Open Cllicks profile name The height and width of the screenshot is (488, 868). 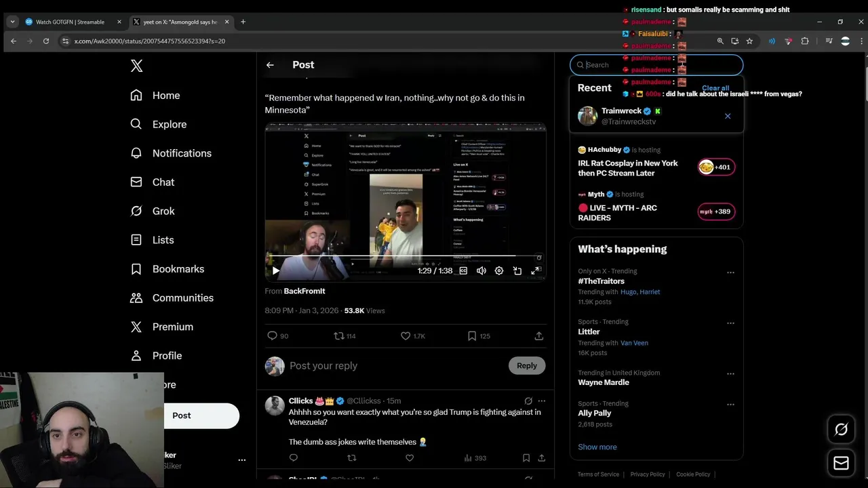click(x=300, y=401)
